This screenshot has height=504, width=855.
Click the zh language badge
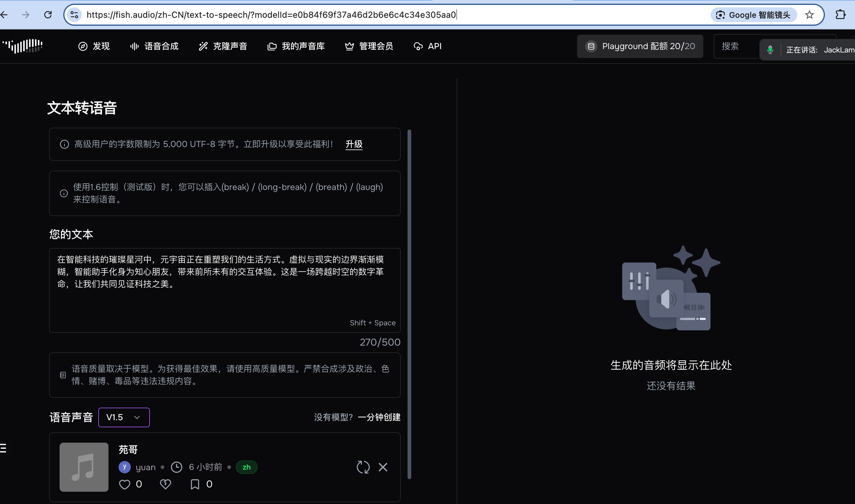pos(246,467)
